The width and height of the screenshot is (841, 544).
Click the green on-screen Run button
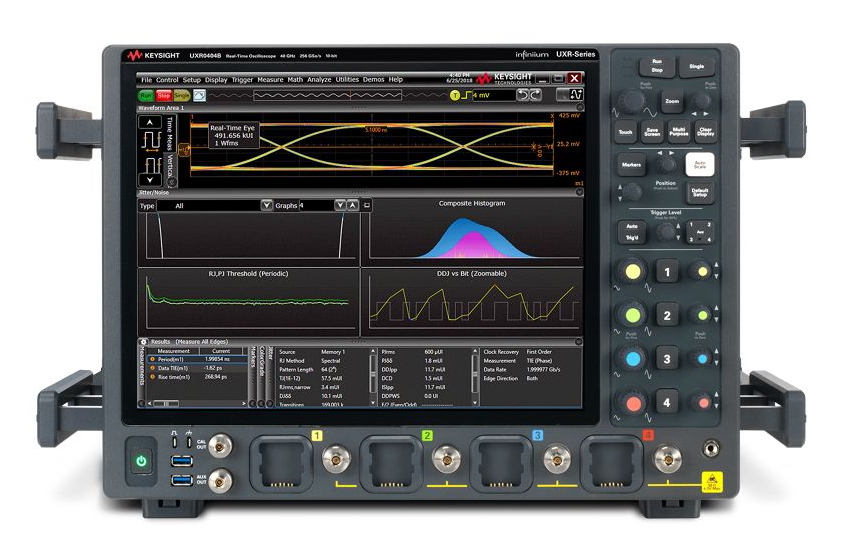tap(146, 95)
